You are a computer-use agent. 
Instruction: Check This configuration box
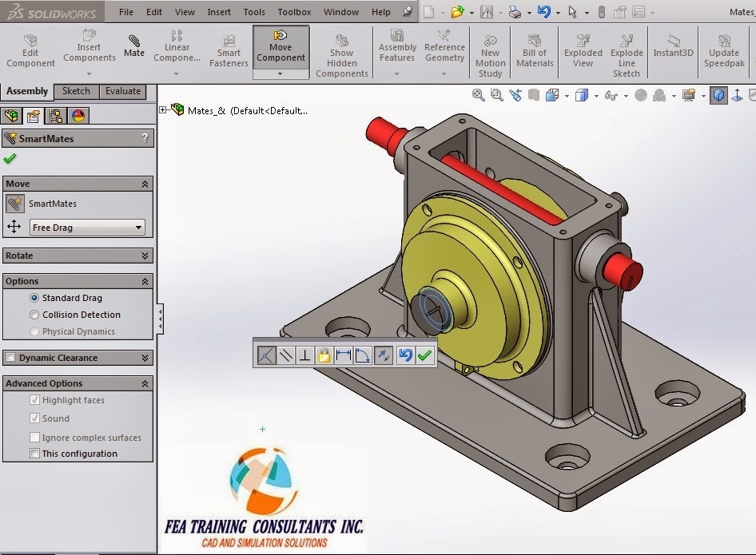click(x=34, y=454)
